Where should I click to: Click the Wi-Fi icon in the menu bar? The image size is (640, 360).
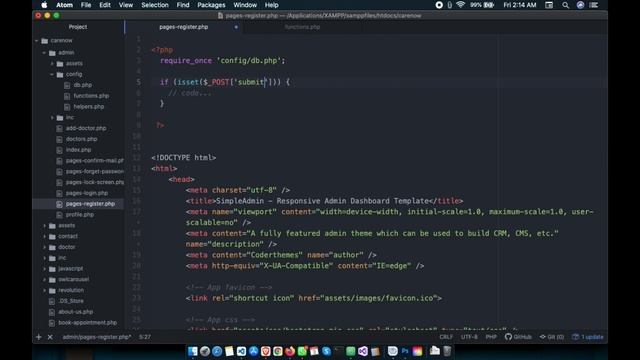(x=460, y=5)
